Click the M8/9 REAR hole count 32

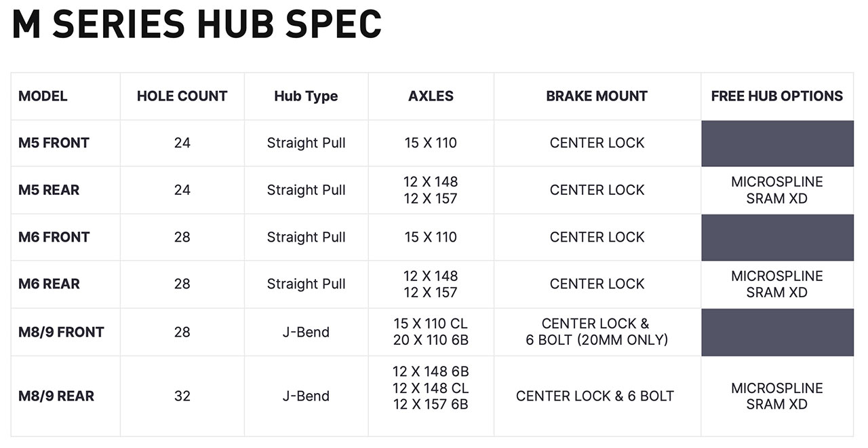click(182, 396)
